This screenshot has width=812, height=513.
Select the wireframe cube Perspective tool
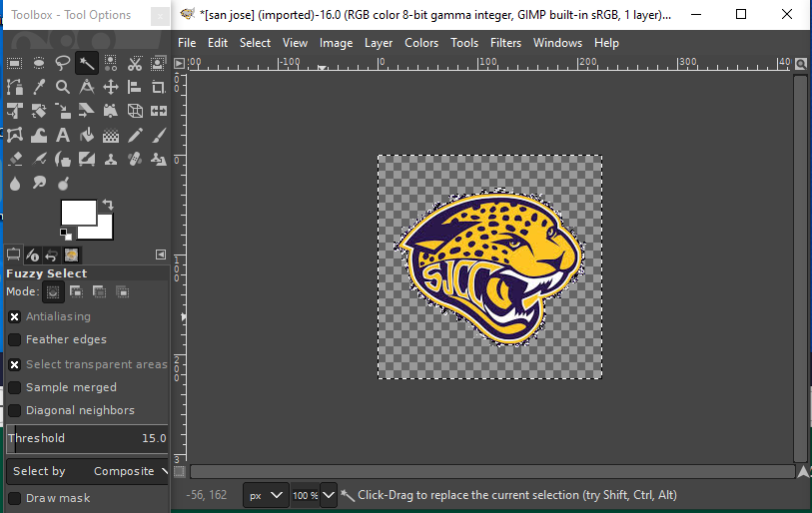pyautogui.click(x=135, y=111)
